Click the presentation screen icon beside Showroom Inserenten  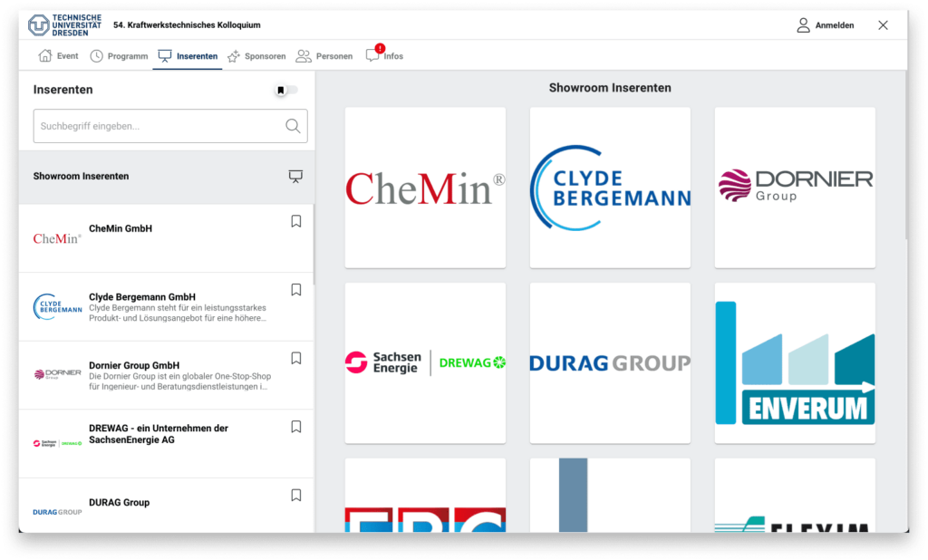[x=295, y=177]
